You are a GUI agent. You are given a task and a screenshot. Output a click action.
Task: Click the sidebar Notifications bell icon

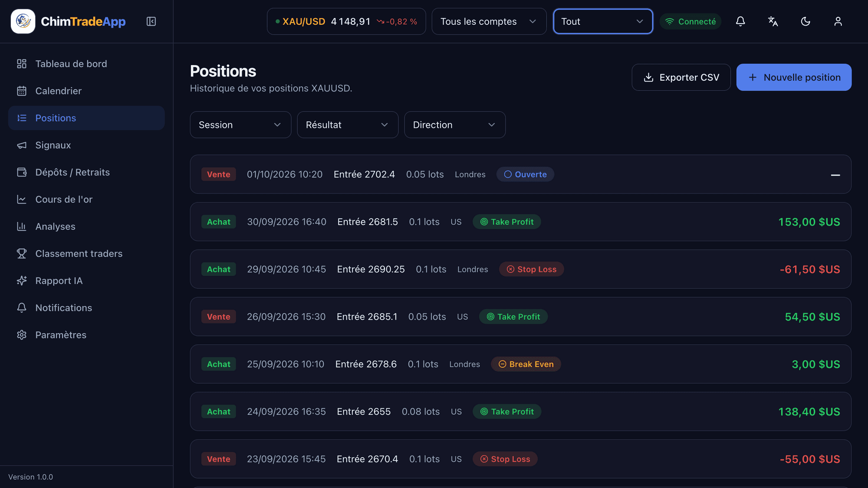[22, 308]
